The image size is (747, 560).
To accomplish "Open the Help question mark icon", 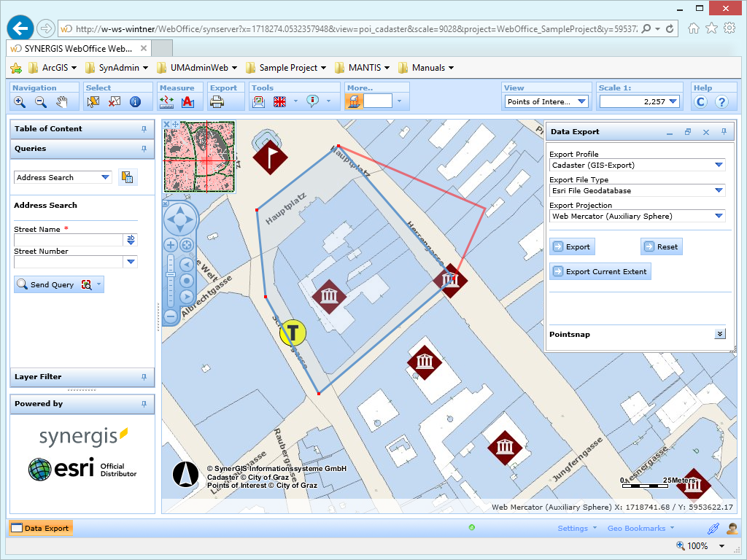I will tap(721, 101).
